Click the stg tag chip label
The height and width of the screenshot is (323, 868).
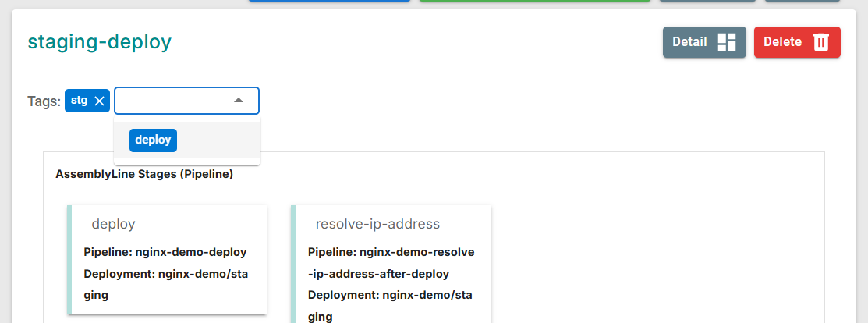pos(79,101)
